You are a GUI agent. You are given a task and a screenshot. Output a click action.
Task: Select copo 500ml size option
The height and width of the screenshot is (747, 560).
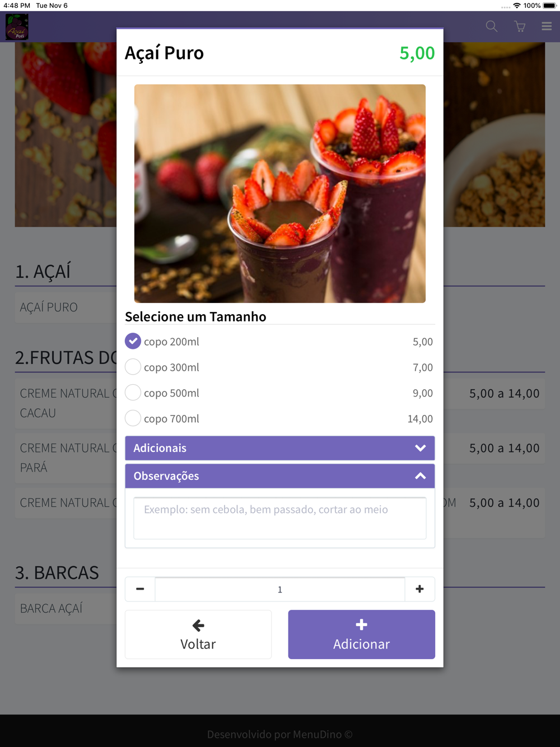point(279,393)
